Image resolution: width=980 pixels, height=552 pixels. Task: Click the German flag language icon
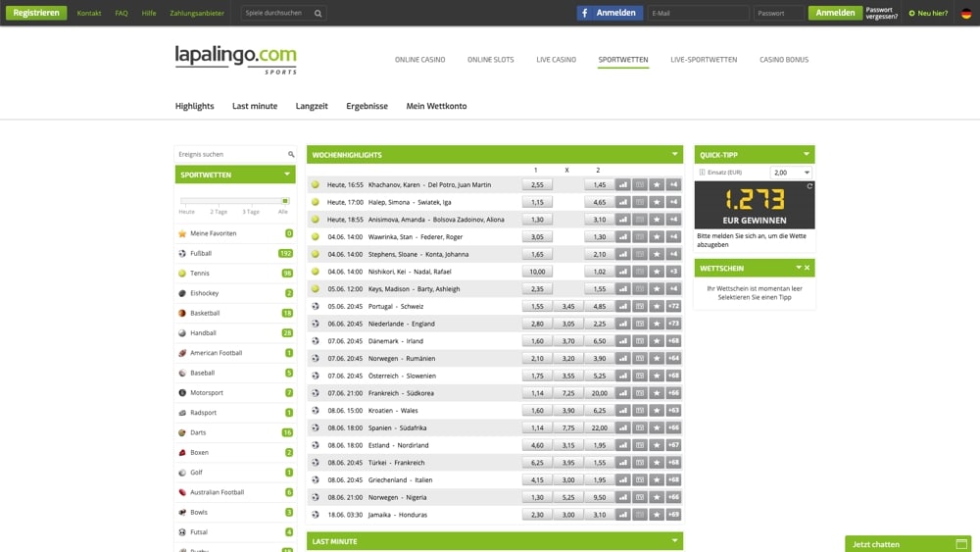click(966, 13)
